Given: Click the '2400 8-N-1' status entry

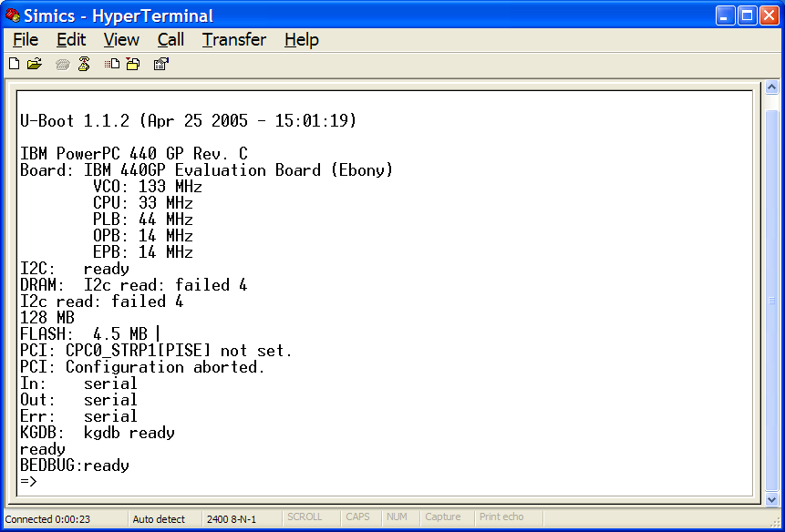Looking at the screenshot, I should point(232,519).
